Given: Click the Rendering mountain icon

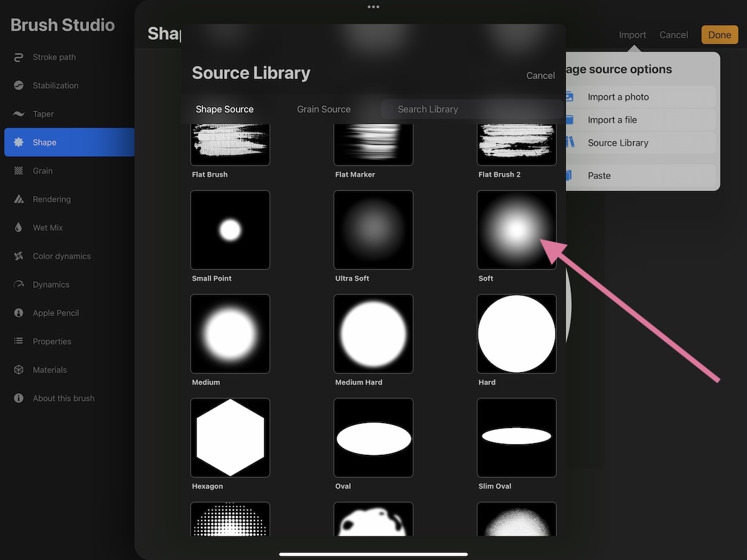Looking at the screenshot, I should point(19,199).
